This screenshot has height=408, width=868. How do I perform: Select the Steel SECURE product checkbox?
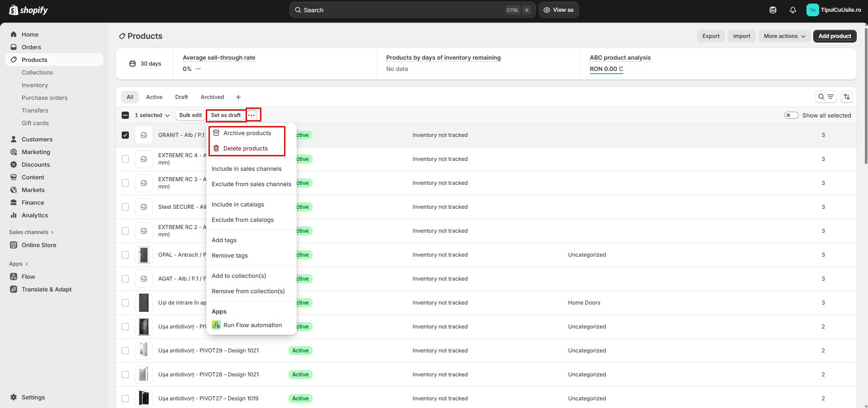click(125, 207)
